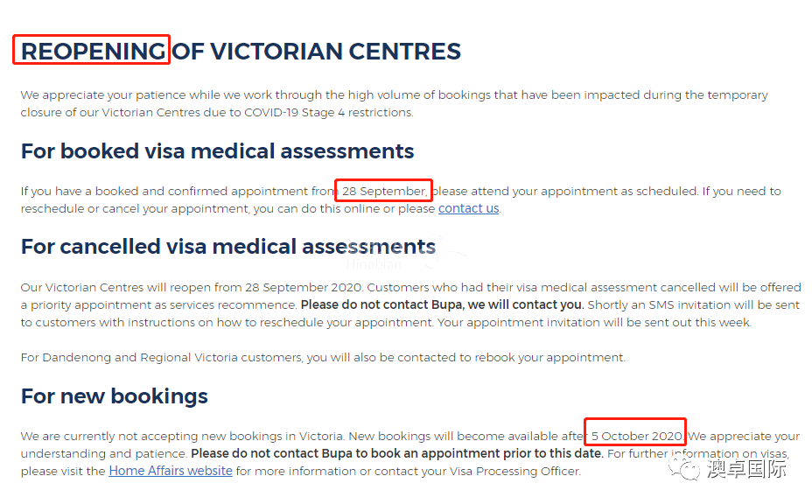The width and height of the screenshot is (812, 504).
Task: Click the 澳卓国际 watermark text
Action: (746, 469)
